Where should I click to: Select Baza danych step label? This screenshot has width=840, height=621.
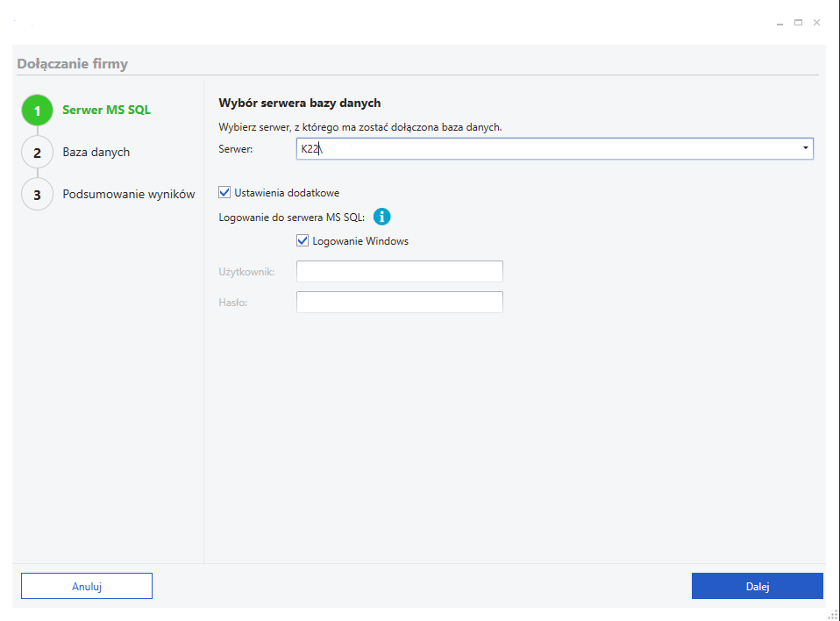tap(96, 152)
